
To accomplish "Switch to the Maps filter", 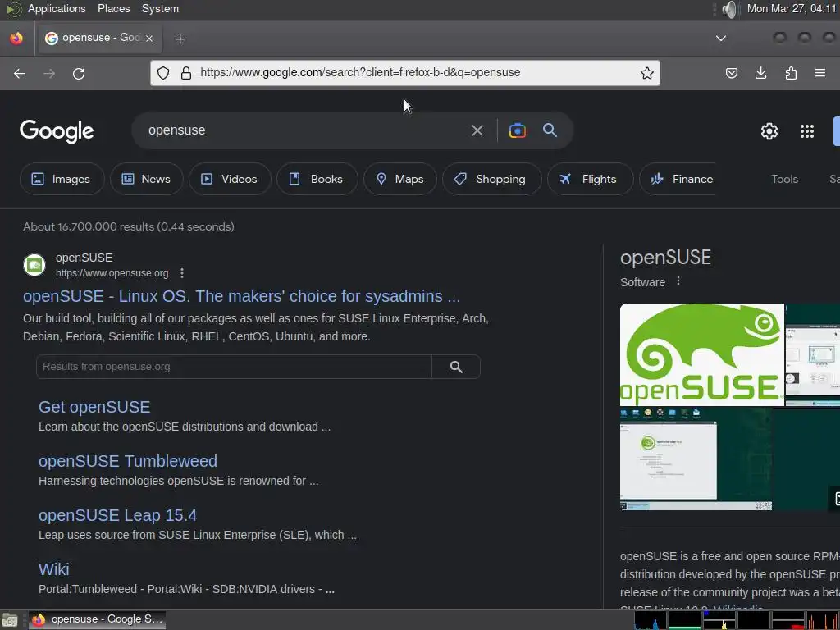I will click(399, 179).
